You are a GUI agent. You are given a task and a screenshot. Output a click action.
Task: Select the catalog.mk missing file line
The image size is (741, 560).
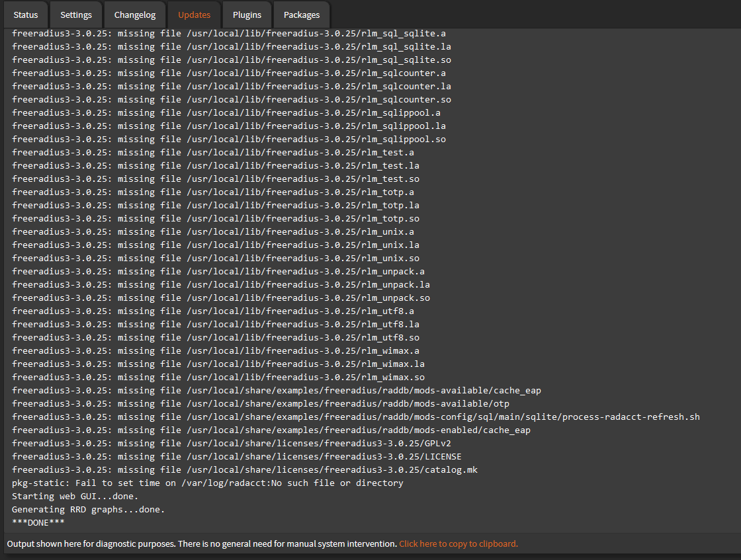click(241, 469)
